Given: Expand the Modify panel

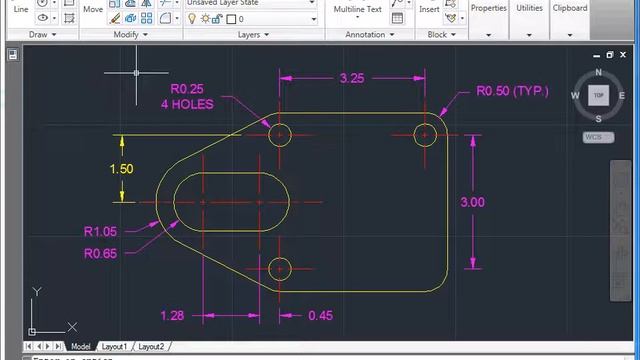Looking at the screenshot, I should tap(131, 35).
